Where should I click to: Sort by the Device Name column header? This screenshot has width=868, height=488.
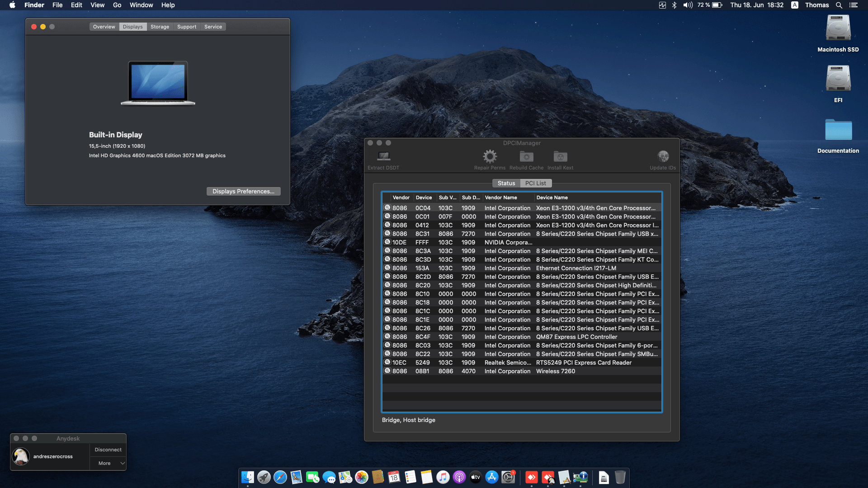(x=598, y=197)
